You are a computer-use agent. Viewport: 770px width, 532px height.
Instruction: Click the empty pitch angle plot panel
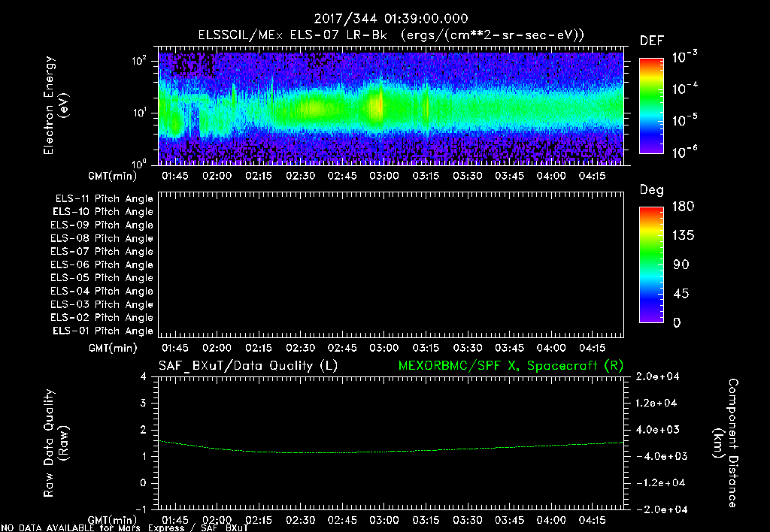click(x=391, y=265)
